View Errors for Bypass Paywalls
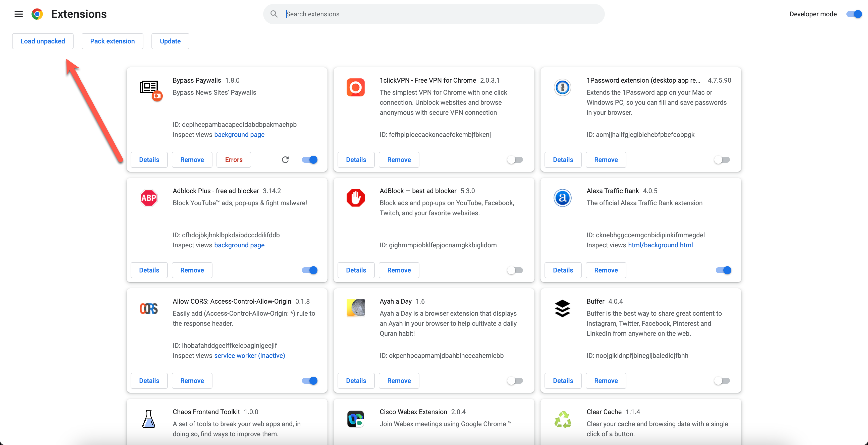 coord(234,160)
